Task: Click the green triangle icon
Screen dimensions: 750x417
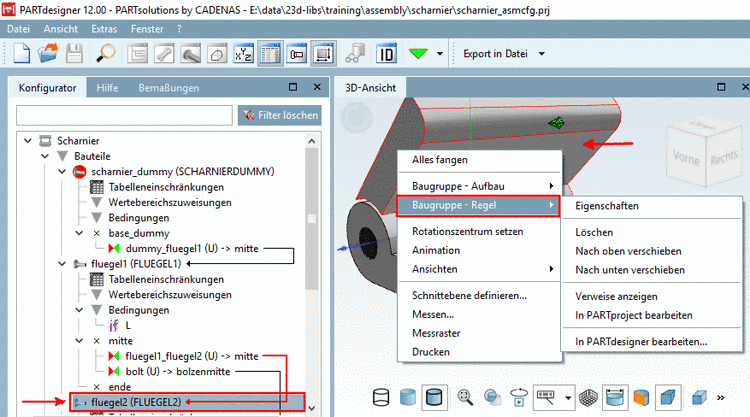Action: pyautogui.click(x=419, y=54)
